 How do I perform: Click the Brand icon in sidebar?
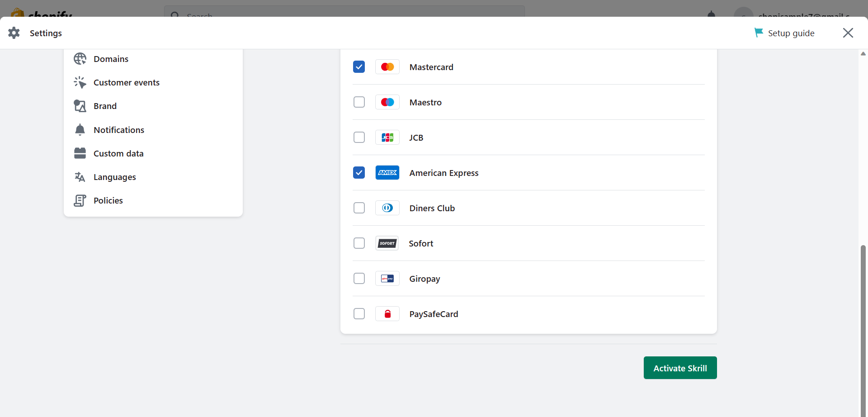pos(80,106)
